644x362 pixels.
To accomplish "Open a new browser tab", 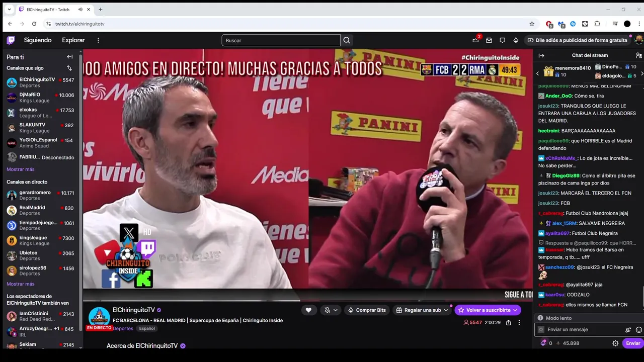I will [x=100, y=10].
